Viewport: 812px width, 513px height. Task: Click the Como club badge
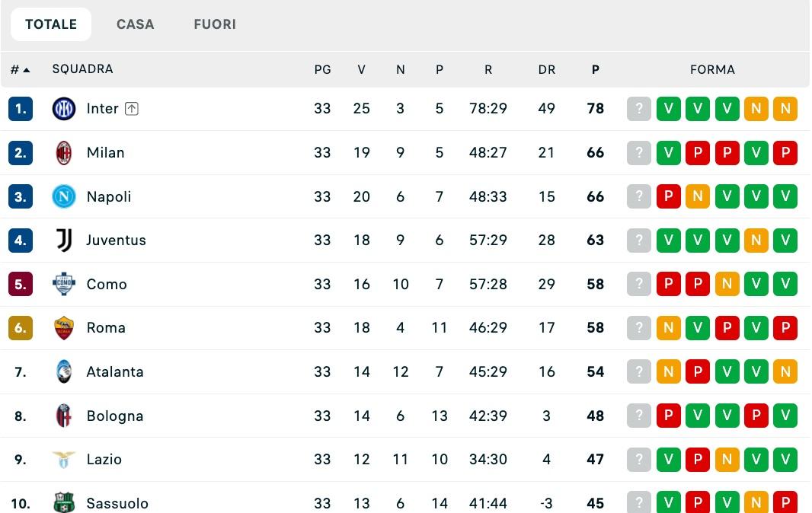point(64,284)
